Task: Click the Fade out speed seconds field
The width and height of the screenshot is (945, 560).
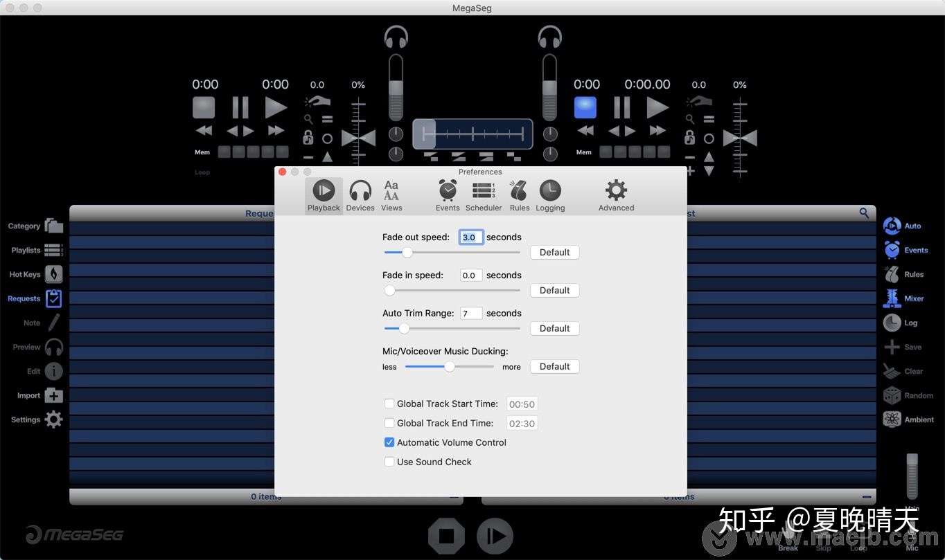Action: click(471, 237)
